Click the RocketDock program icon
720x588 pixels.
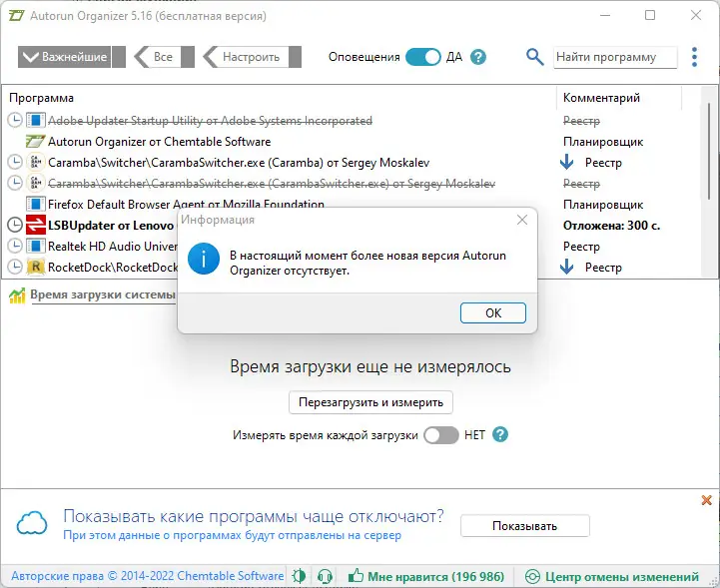[35, 267]
